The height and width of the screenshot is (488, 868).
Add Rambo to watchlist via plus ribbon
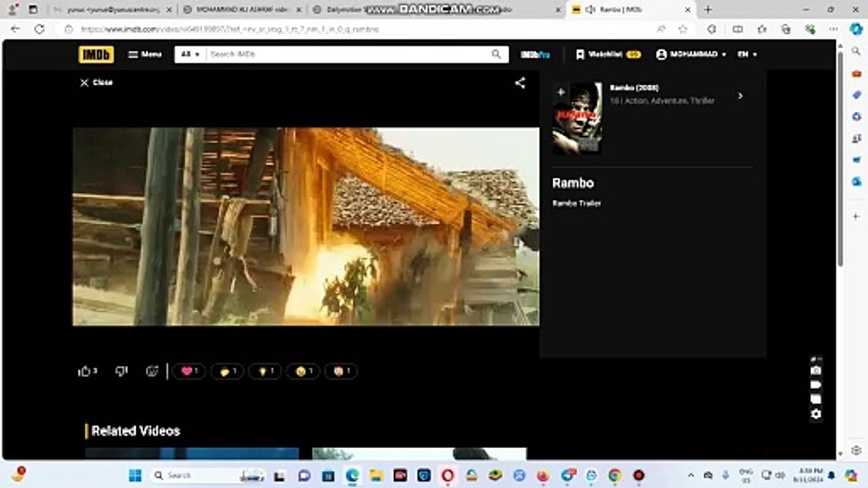click(561, 91)
